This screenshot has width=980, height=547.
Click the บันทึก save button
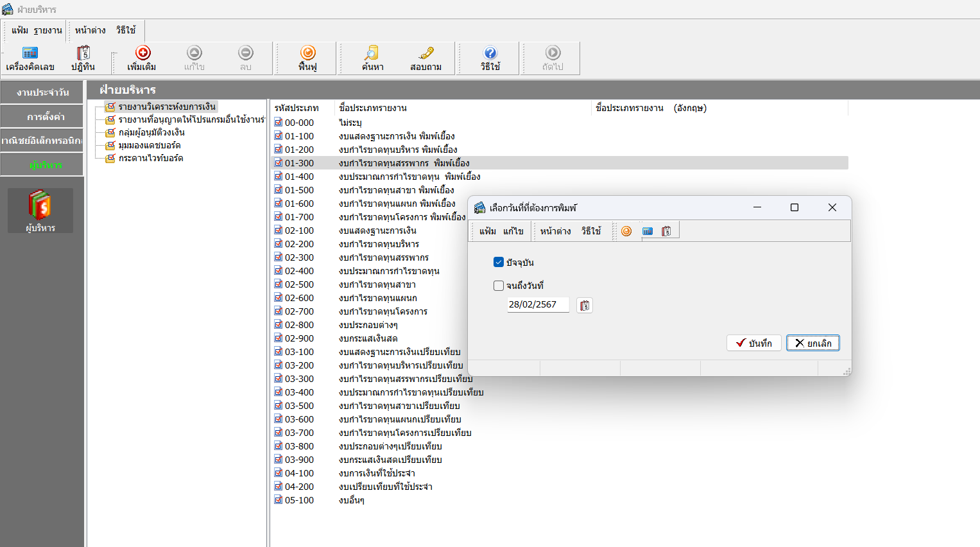coord(754,343)
